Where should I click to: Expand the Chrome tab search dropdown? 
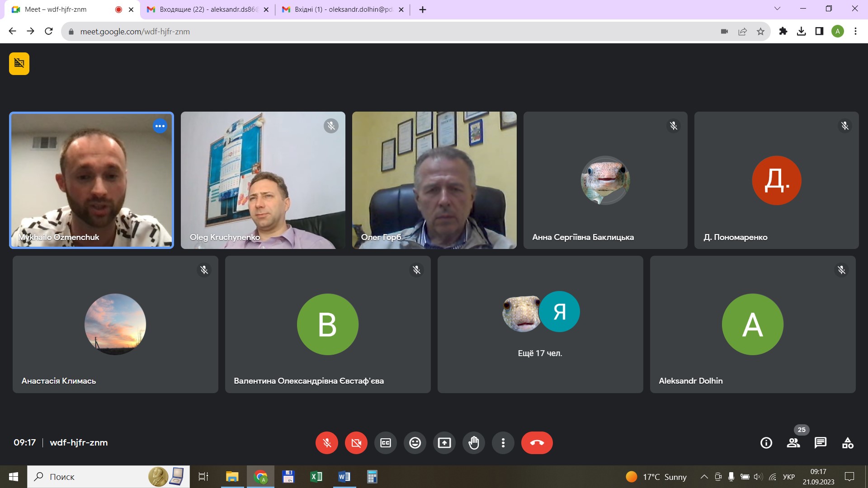click(x=777, y=9)
